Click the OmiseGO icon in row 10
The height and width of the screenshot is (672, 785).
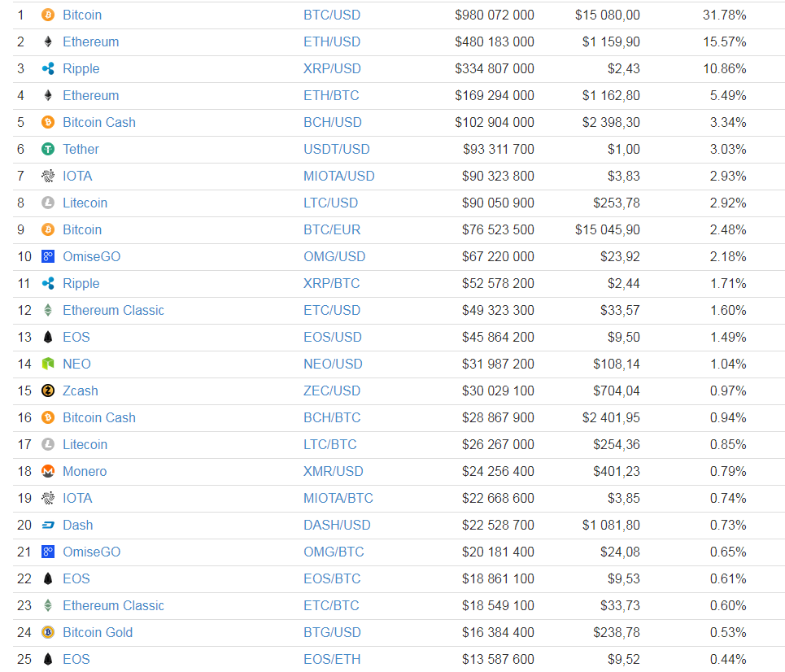48,256
